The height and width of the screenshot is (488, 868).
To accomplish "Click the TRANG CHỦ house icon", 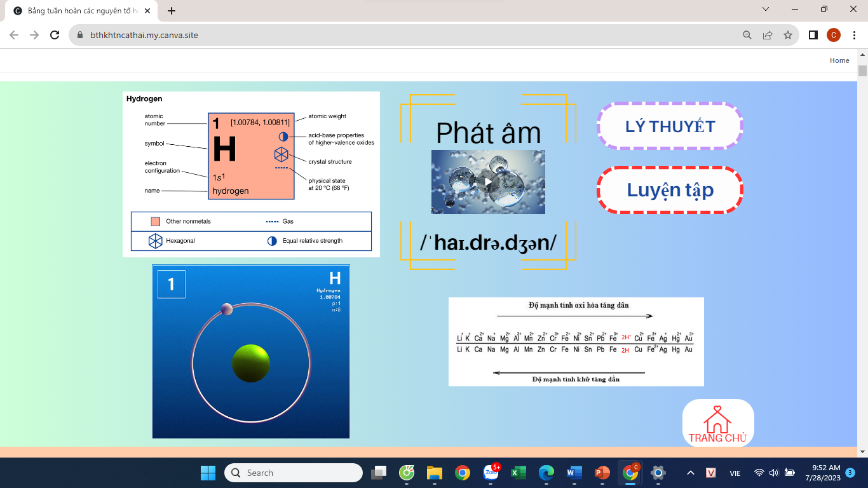I will pyautogui.click(x=717, y=423).
